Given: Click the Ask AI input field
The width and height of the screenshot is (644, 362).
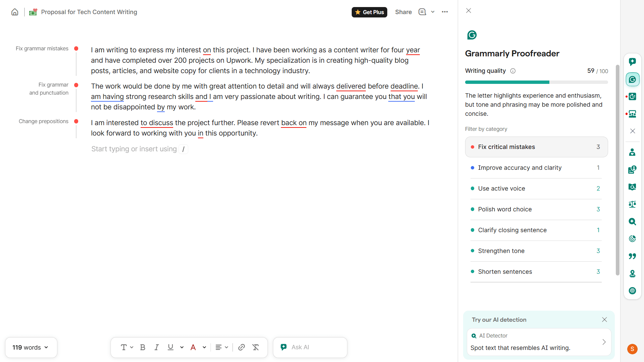Looking at the screenshot, I should (310, 347).
